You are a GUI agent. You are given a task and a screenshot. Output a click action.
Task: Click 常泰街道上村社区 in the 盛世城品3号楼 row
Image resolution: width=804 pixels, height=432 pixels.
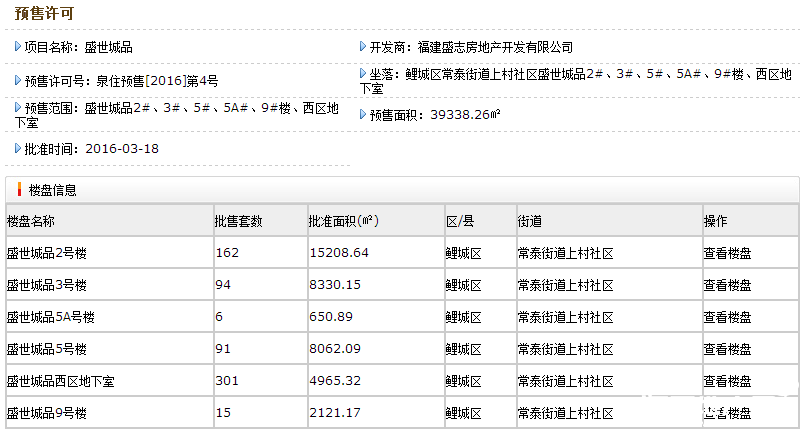coord(566,285)
